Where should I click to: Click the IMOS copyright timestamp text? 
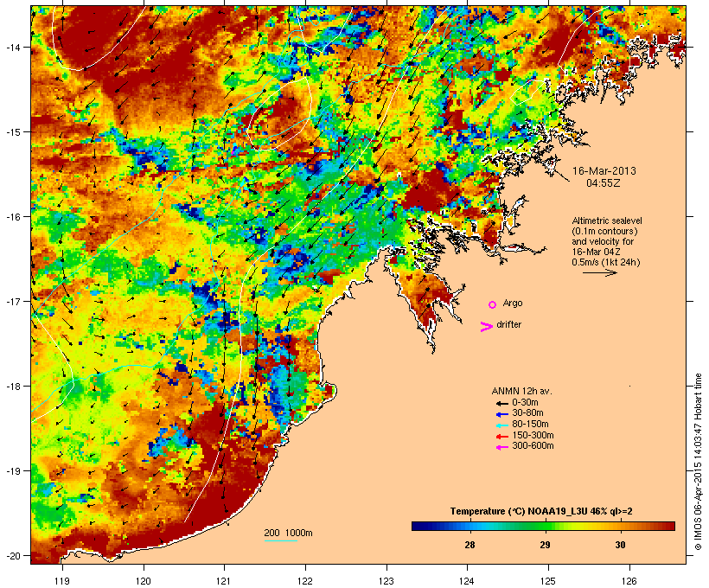coord(698,462)
